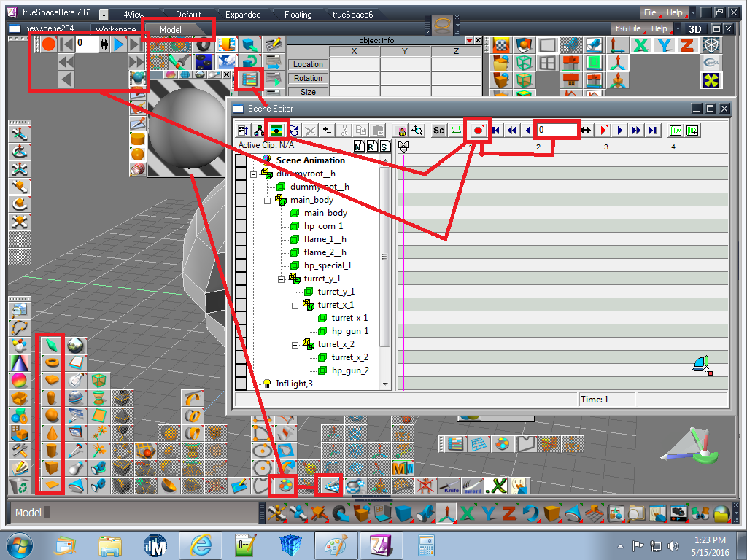Add a torus primitive from the primitives column

point(52,362)
